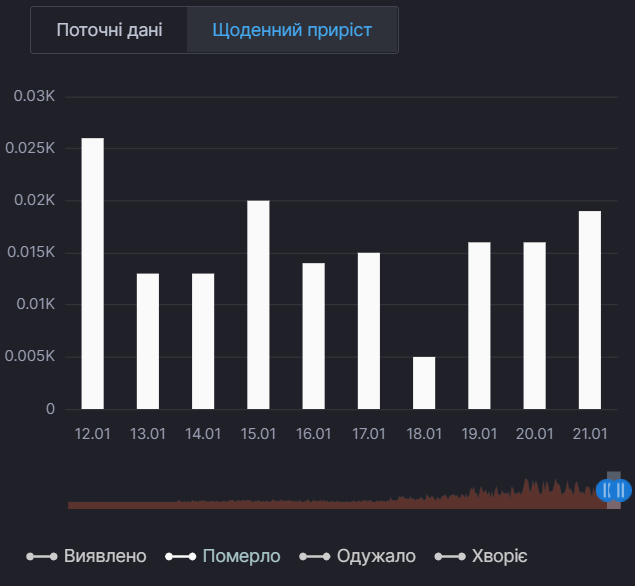Screen dimensions: 635x586
Task: Select the bar for 15.01
Action: [x=258, y=305]
